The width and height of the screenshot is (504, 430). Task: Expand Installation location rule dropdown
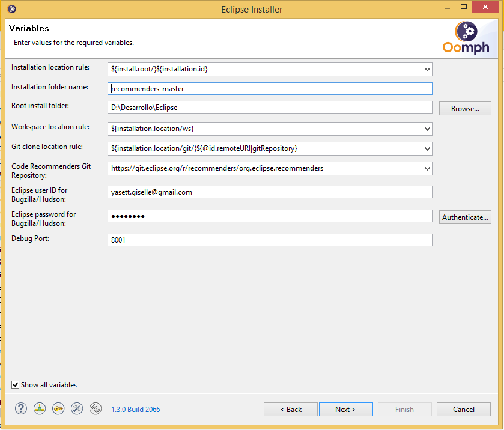click(x=427, y=70)
